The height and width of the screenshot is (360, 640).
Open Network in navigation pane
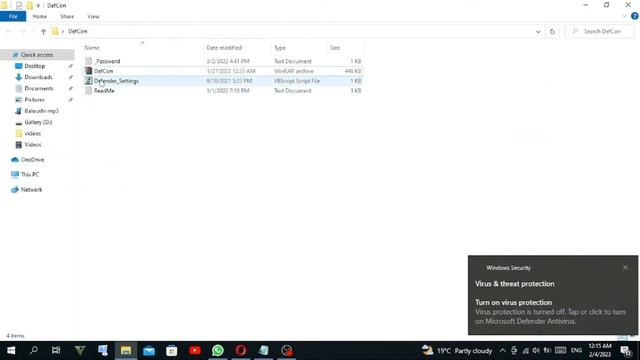31,189
